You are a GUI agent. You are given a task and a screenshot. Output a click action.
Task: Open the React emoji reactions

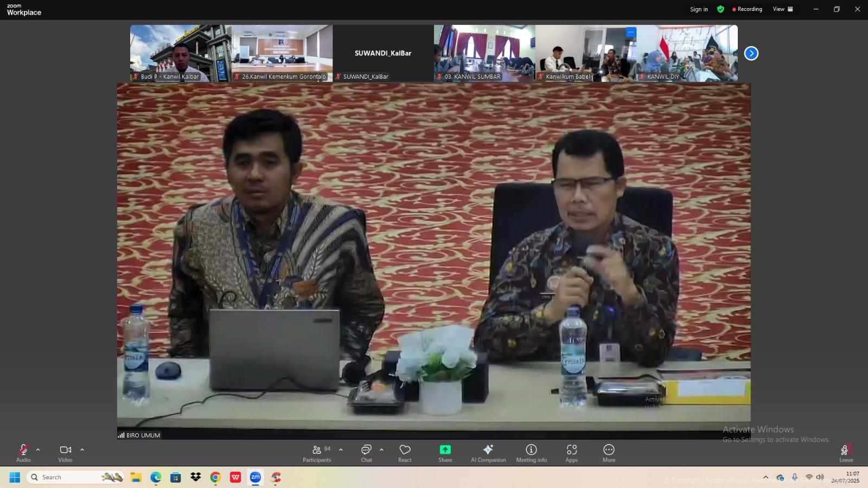(x=405, y=453)
